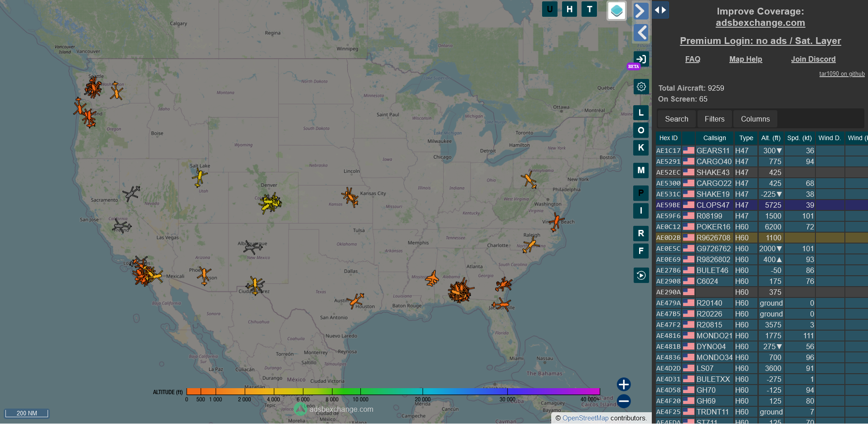
Task: Toggle the R map button
Action: point(641,233)
